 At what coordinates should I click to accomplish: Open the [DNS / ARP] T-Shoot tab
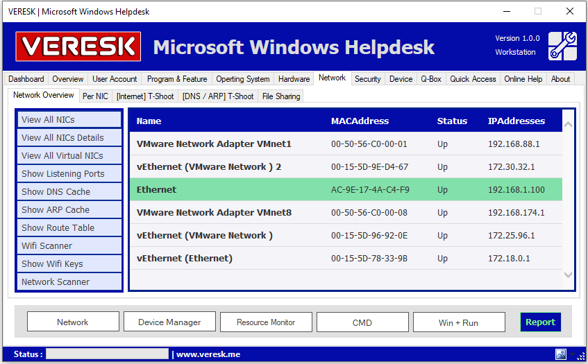click(x=218, y=96)
